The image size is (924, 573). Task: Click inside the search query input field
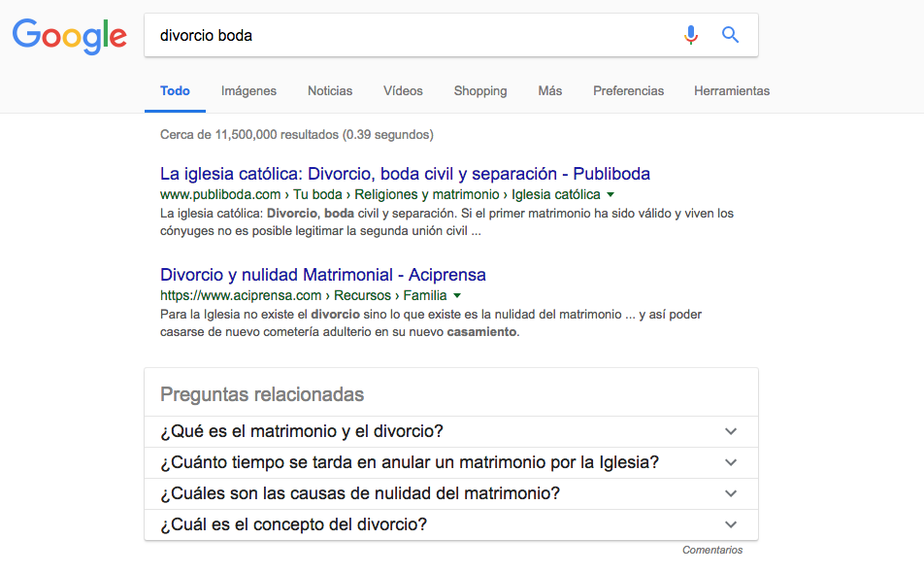pyautogui.click(x=388, y=35)
